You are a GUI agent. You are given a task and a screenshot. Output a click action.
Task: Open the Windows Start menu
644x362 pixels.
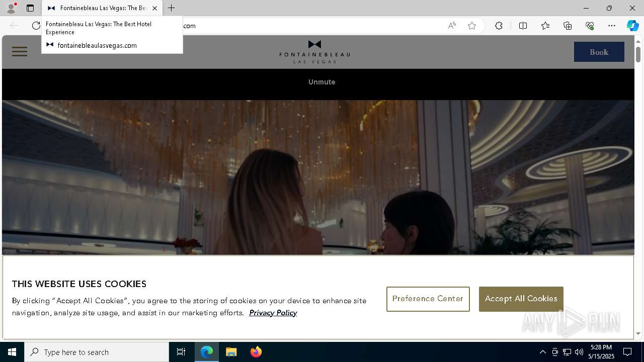click(x=12, y=352)
